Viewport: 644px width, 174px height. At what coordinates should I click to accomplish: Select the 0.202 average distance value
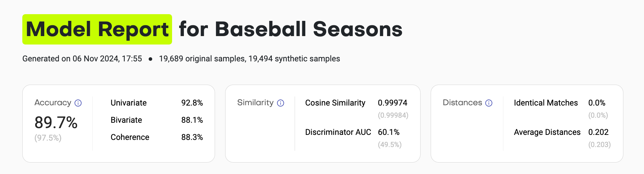coord(598,132)
